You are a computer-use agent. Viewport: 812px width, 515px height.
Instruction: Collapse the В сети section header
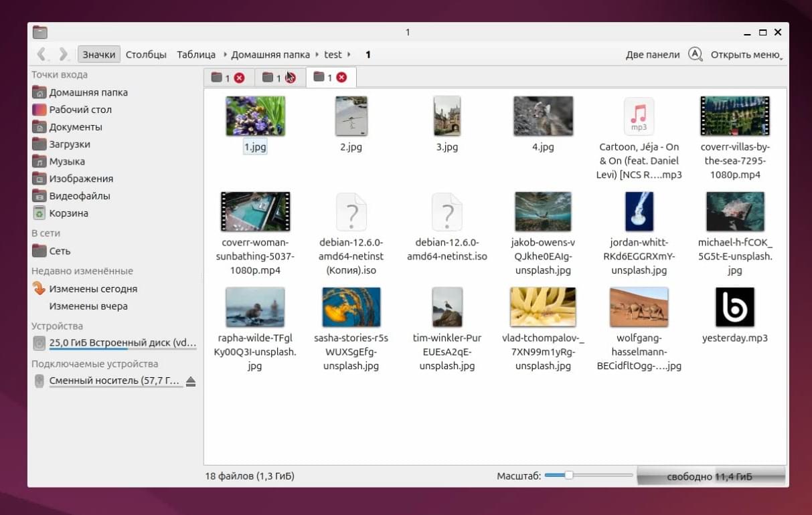(x=46, y=233)
